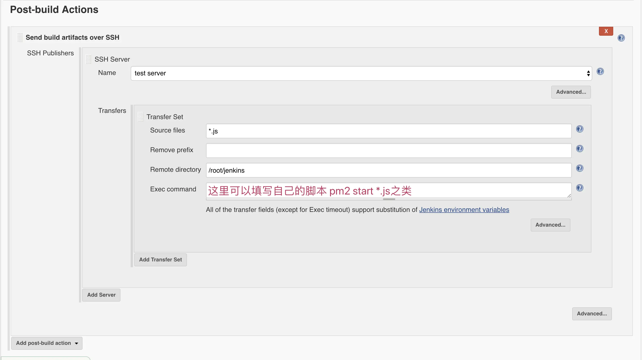Click the Add Transfer Set button
Viewport: 644px width, 360px height.
pos(160,259)
